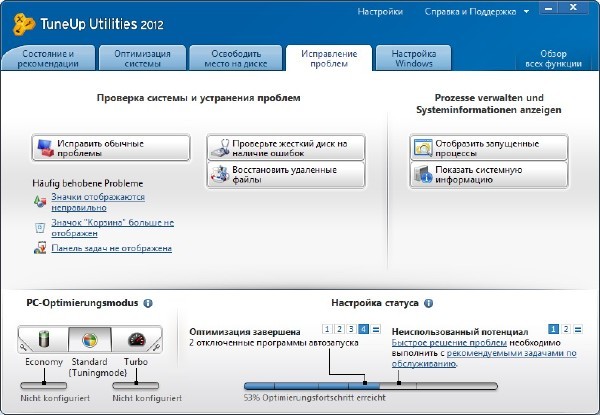The image size is (600, 415).
Task: Click Исправить обычные проблемы button
Action: 111,148
